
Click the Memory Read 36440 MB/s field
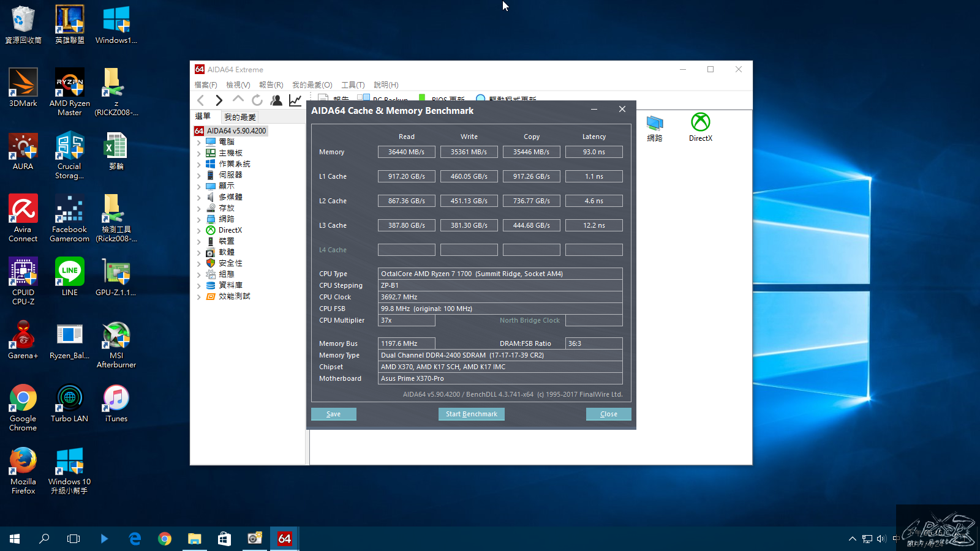(x=407, y=152)
